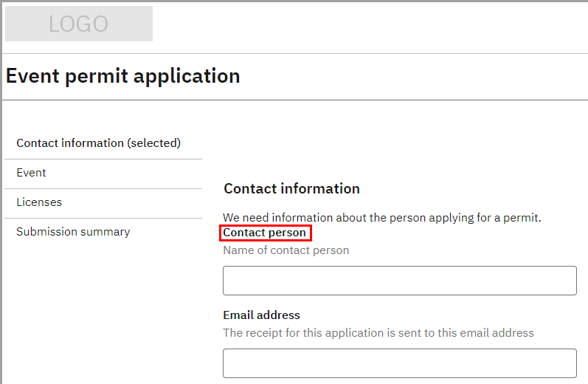Click the 'We need information' description text
This screenshot has height=384, width=588.
[x=382, y=218]
